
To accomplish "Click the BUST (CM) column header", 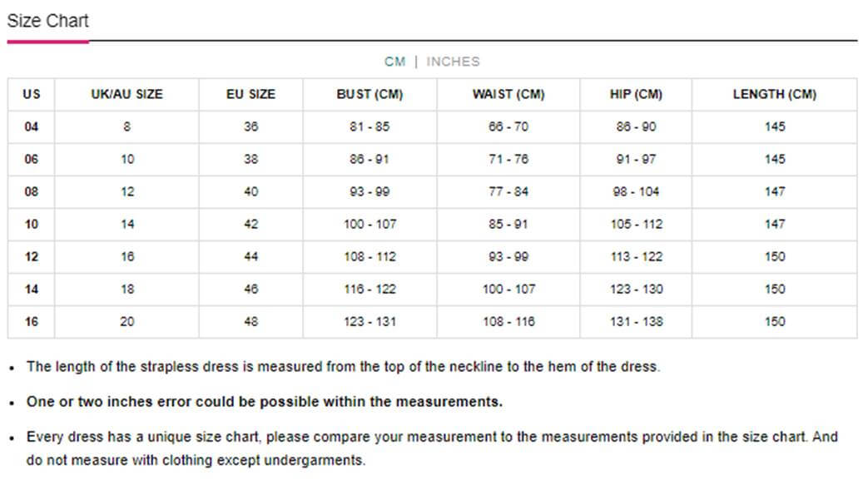I will [370, 94].
